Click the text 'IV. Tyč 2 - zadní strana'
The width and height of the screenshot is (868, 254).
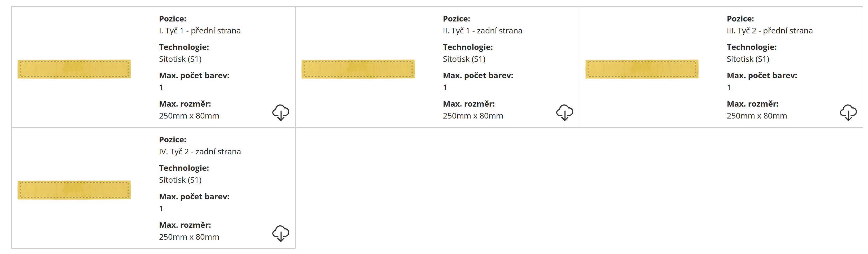200,152
